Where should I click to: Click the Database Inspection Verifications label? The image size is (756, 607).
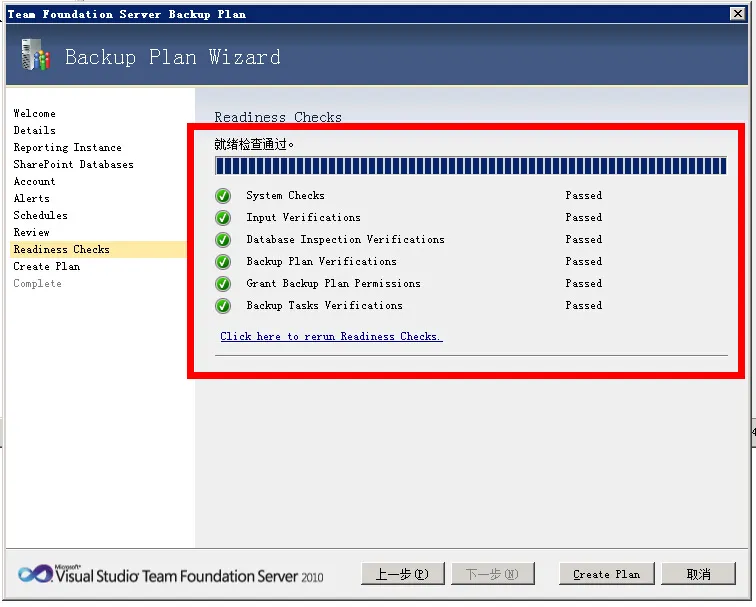coord(345,240)
